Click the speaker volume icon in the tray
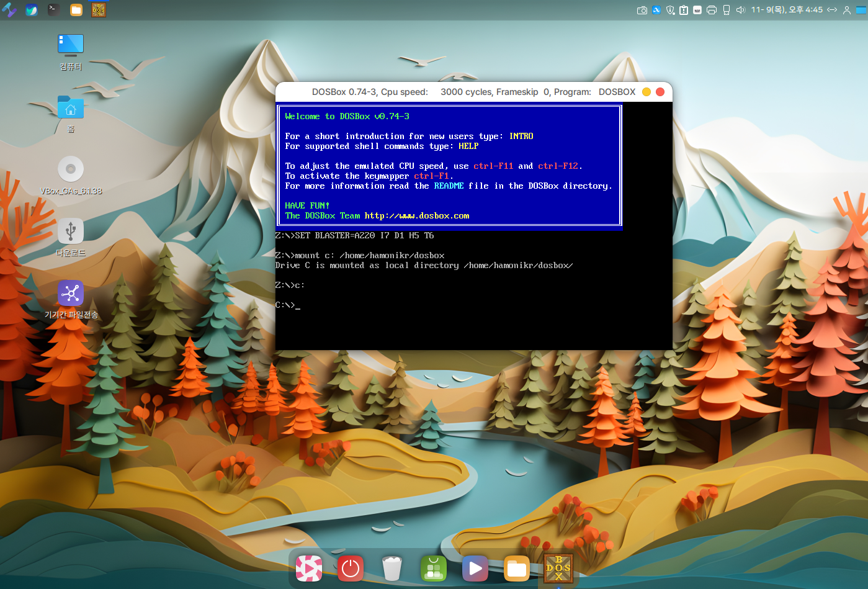This screenshot has width=868, height=589. [x=740, y=10]
